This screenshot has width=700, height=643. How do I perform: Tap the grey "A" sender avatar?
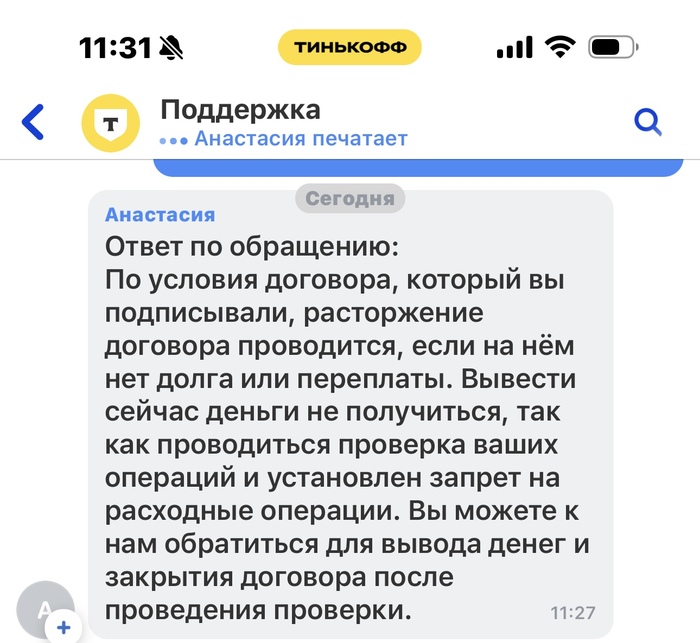point(45,610)
